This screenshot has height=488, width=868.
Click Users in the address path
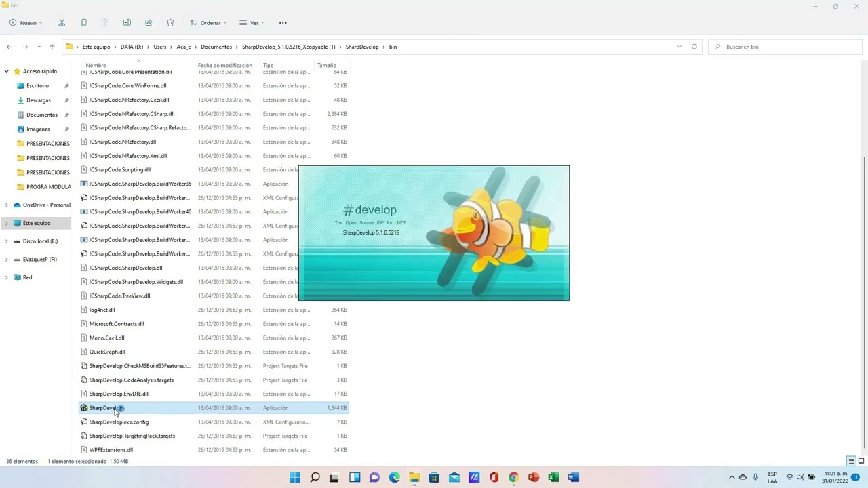pyautogui.click(x=160, y=47)
